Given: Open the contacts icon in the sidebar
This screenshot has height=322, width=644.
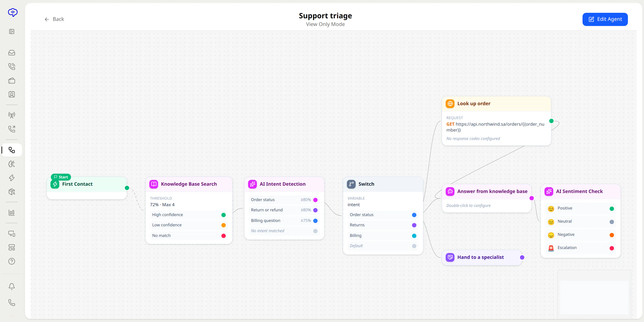Looking at the screenshot, I should click(12, 95).
